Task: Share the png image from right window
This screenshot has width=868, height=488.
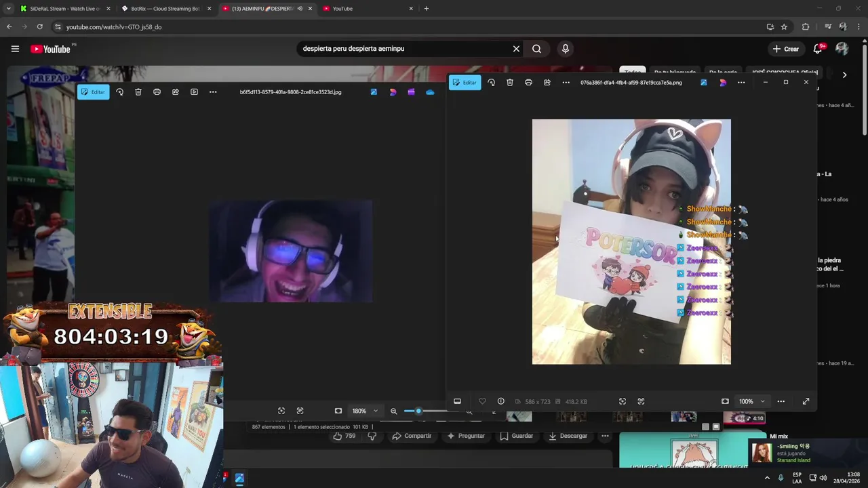Action: pos(547,83)
